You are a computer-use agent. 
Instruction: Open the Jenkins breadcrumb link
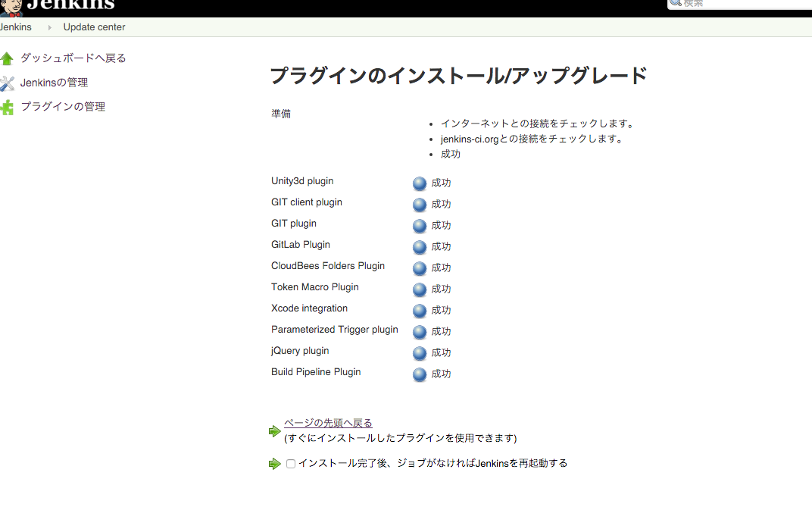16,27
